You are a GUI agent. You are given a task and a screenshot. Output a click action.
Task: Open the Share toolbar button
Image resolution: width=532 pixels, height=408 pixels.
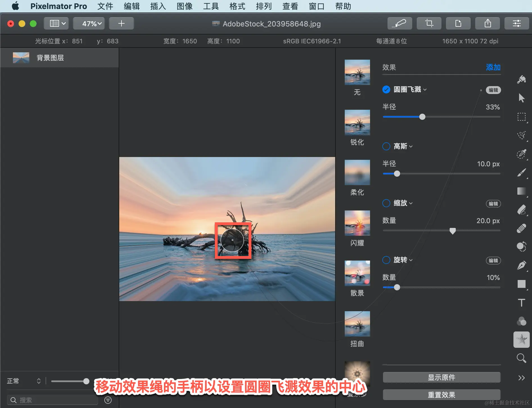click(487, 23)
